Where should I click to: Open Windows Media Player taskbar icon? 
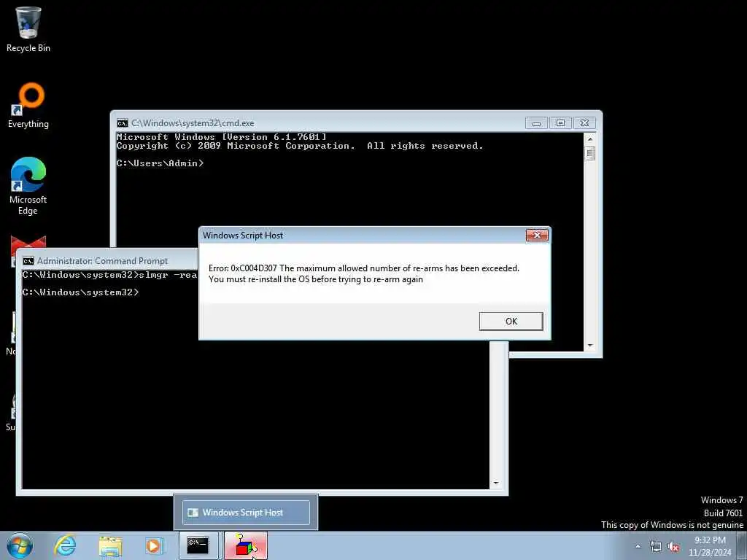pyautogui.click(x=154, y=545)
